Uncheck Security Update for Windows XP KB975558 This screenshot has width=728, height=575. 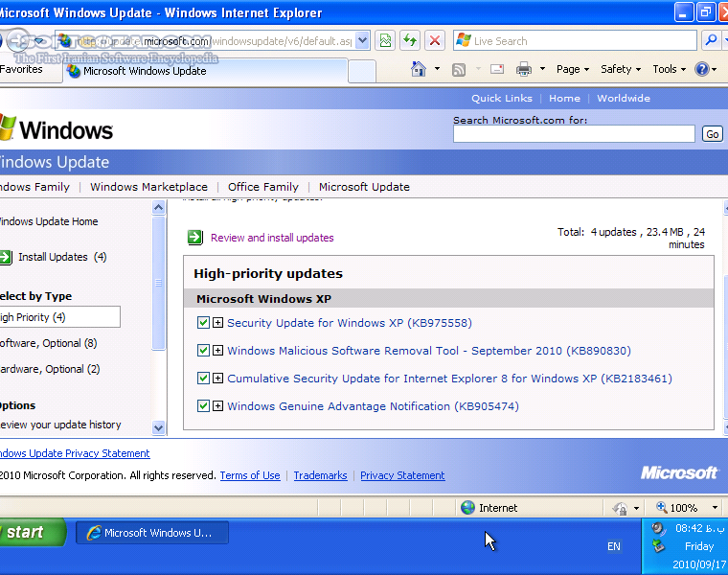(x=203, y=322)
